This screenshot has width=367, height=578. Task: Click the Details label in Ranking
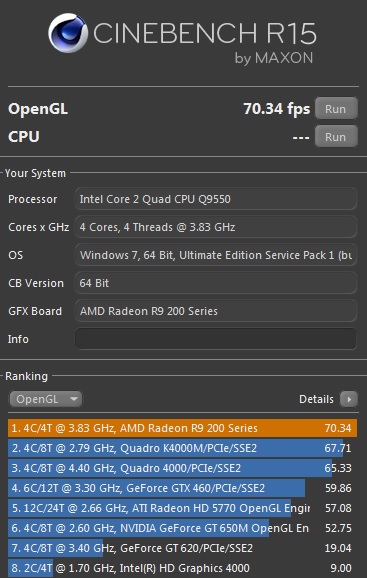coord(316,399)
